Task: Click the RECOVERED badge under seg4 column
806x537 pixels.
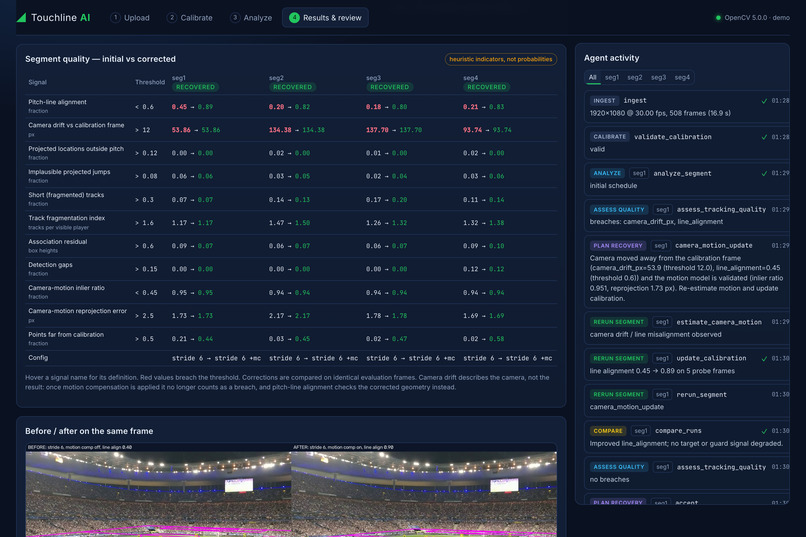Action: 486,87
